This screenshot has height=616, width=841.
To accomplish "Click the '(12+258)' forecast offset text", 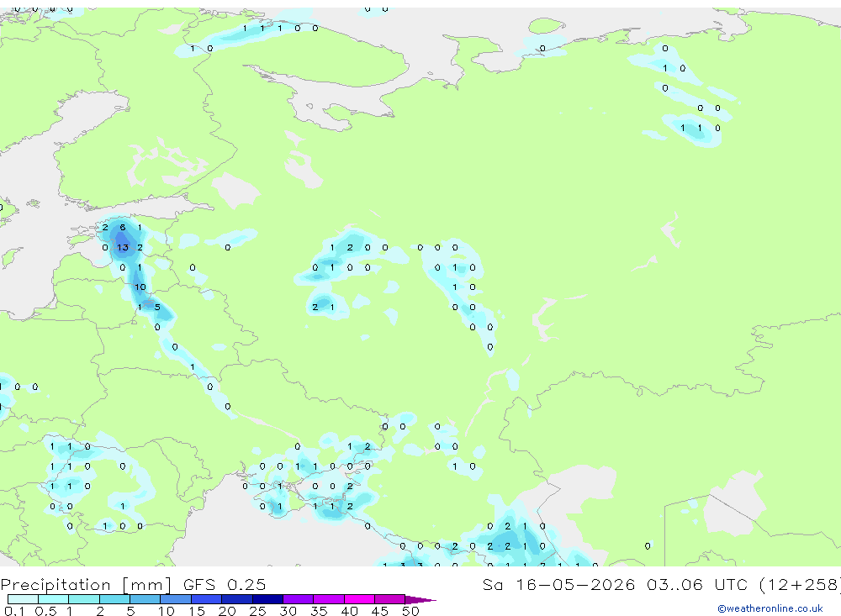I will pyautogui.click(x=800, y=585).
